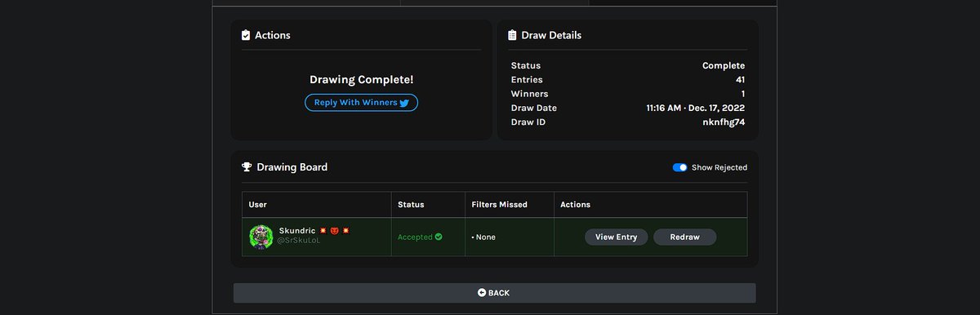Viewport: 980px width, 315px height.
Task: Redraw the winner Skundric
Action: click(x=685, y=237)
